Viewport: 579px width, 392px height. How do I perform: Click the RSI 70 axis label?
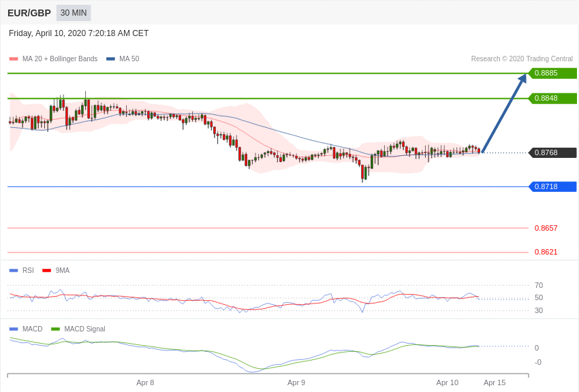tap(539, 285)
